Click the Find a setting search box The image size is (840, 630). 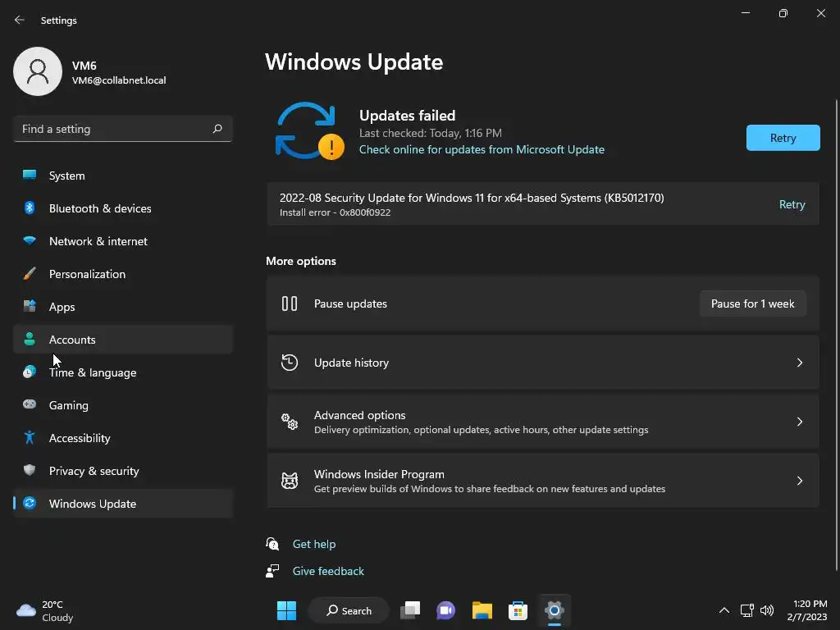point(123,129)
